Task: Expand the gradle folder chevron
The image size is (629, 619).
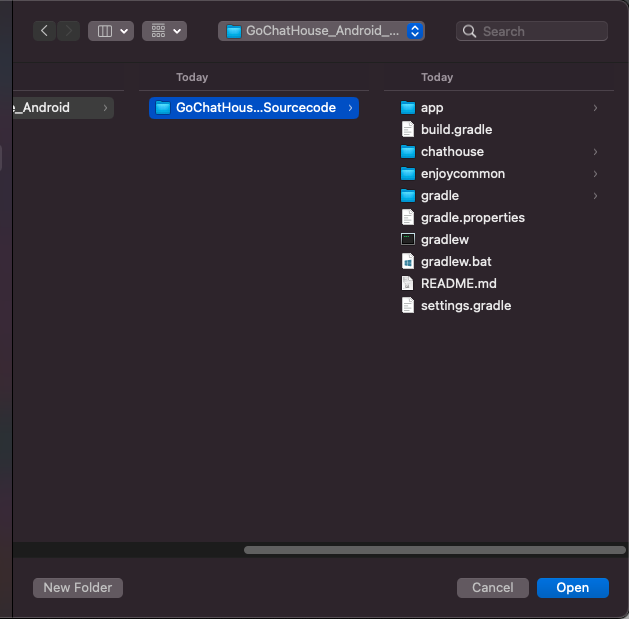Action: click(x=595, y=196)
